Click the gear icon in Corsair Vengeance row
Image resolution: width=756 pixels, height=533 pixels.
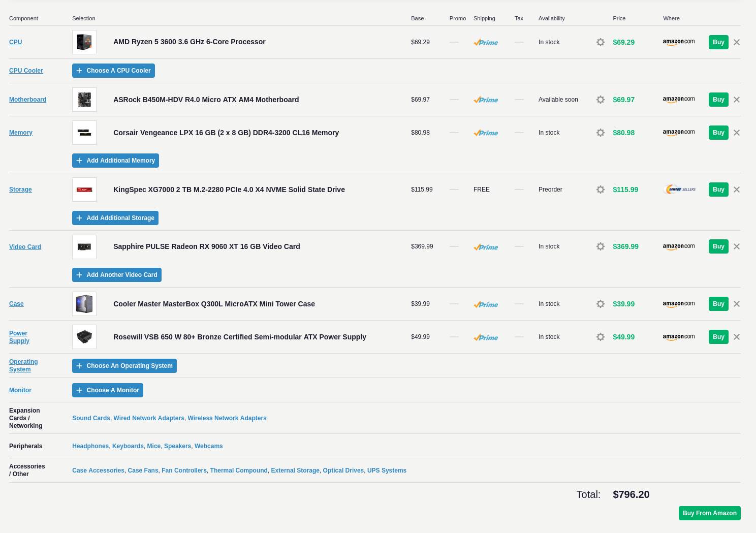click(601, 133)
